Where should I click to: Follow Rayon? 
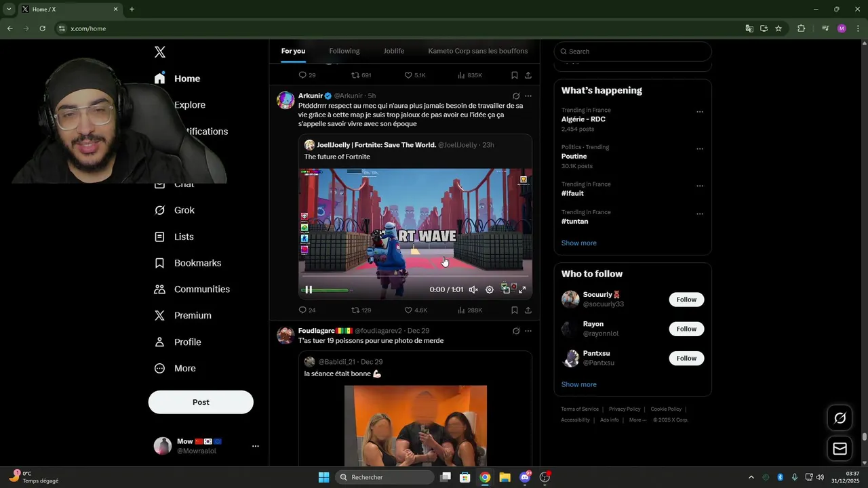point(686,329)
